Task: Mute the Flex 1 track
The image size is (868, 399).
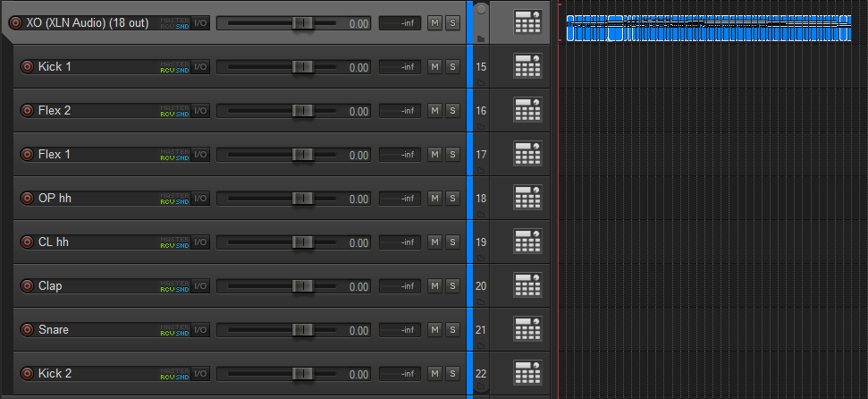Action: [x=435, y=155]
